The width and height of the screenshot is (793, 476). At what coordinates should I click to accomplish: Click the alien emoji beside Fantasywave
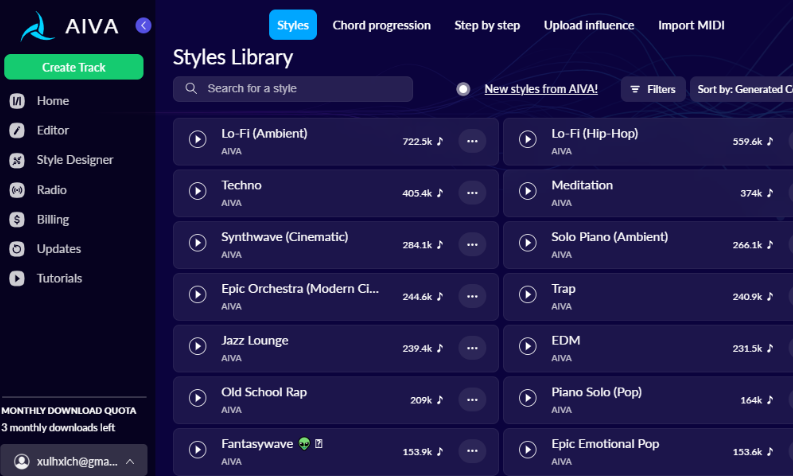coord(304,444)
